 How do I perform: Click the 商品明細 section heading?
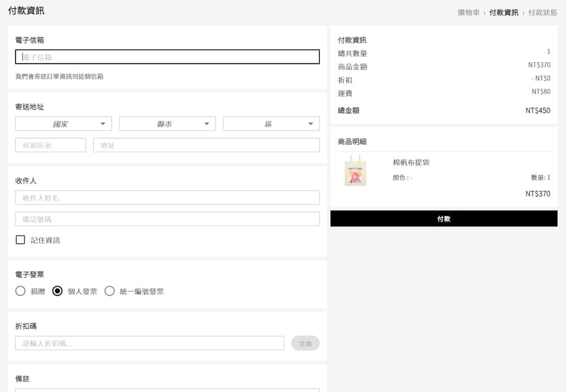pyautogui.click(x=352, y=141)
